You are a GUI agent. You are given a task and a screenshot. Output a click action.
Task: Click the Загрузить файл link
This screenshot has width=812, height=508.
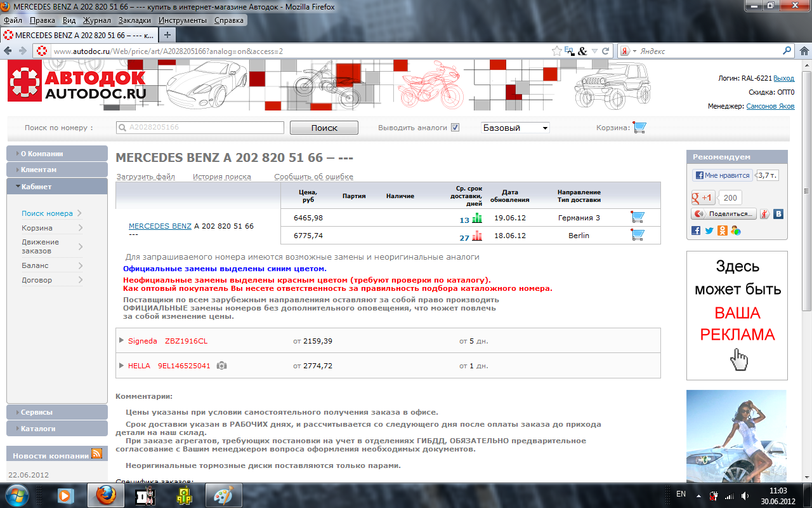146,177
